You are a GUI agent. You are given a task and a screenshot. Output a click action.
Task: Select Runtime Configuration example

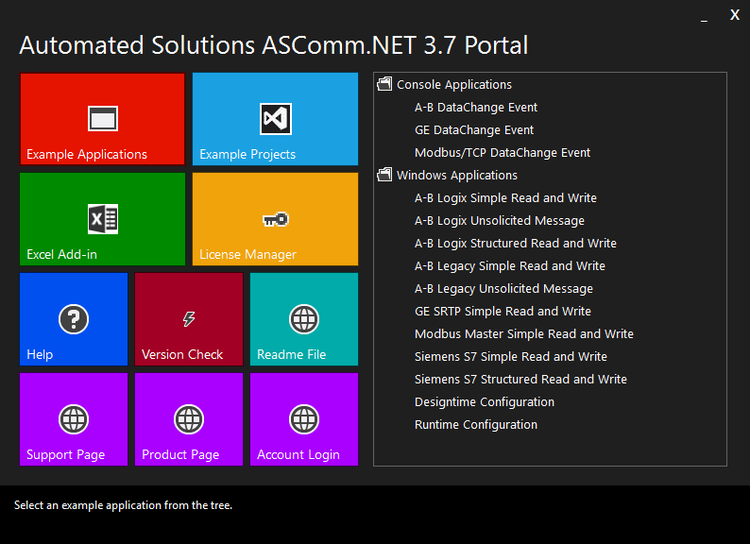[476, 425]
